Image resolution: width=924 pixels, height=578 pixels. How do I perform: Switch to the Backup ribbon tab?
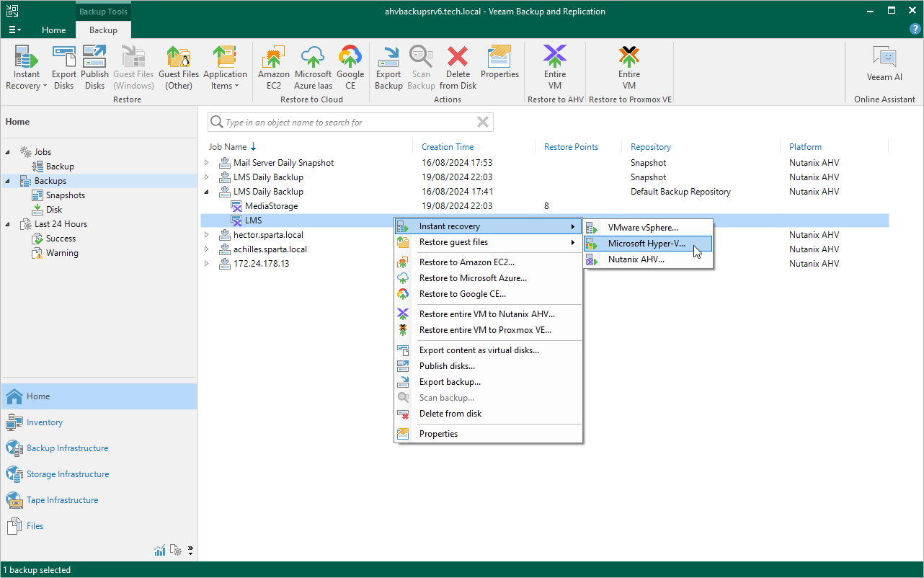[x=103, y=30]
